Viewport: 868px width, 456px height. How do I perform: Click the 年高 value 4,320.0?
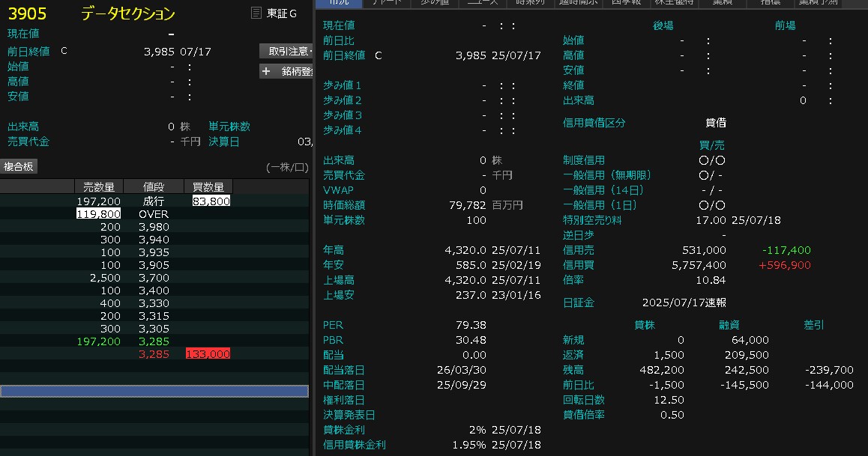(465, 250)
